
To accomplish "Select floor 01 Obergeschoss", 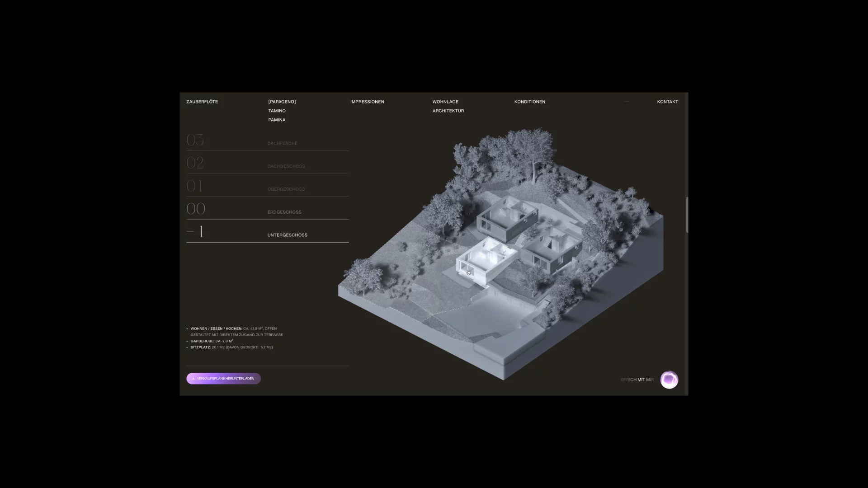I will pos(267,186).
